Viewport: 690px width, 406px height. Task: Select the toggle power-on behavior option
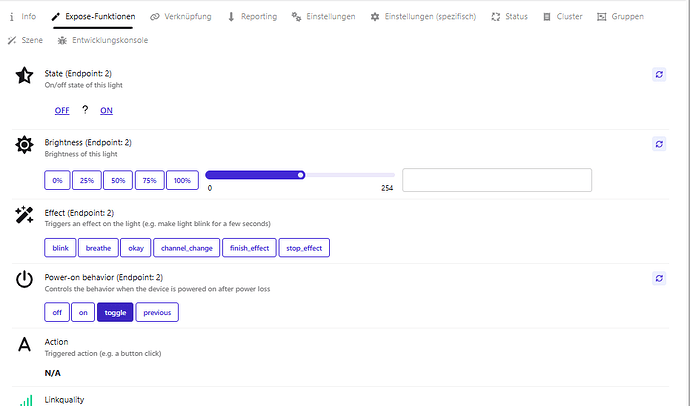pos(115,312)
